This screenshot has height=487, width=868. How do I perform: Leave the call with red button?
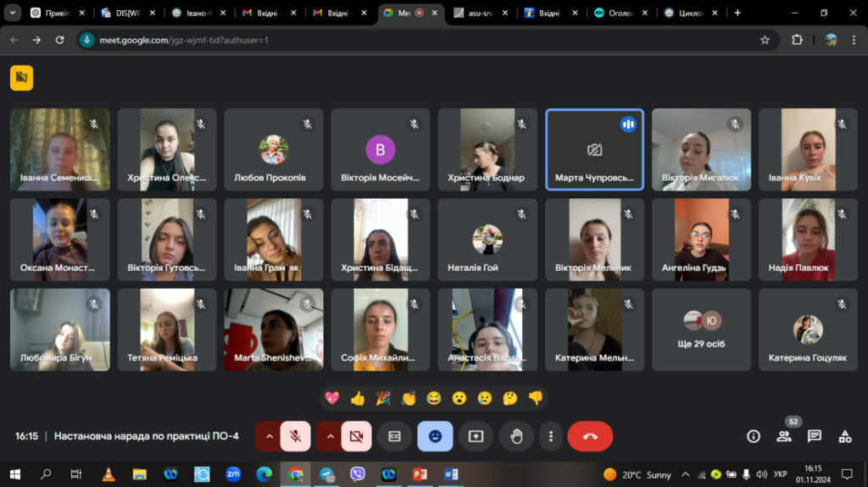coord(590,436)
